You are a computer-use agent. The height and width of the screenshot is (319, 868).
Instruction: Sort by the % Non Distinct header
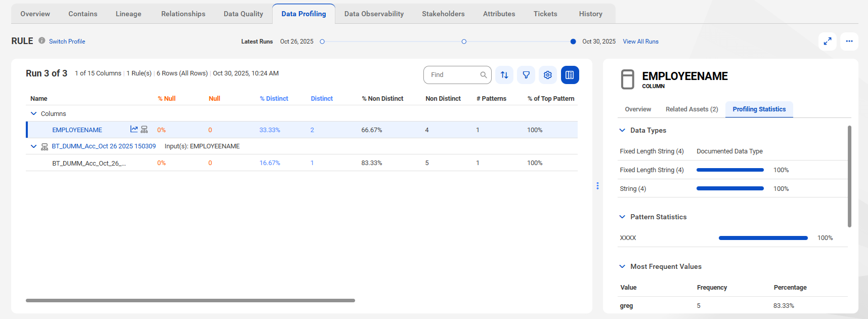coord(382,99)
